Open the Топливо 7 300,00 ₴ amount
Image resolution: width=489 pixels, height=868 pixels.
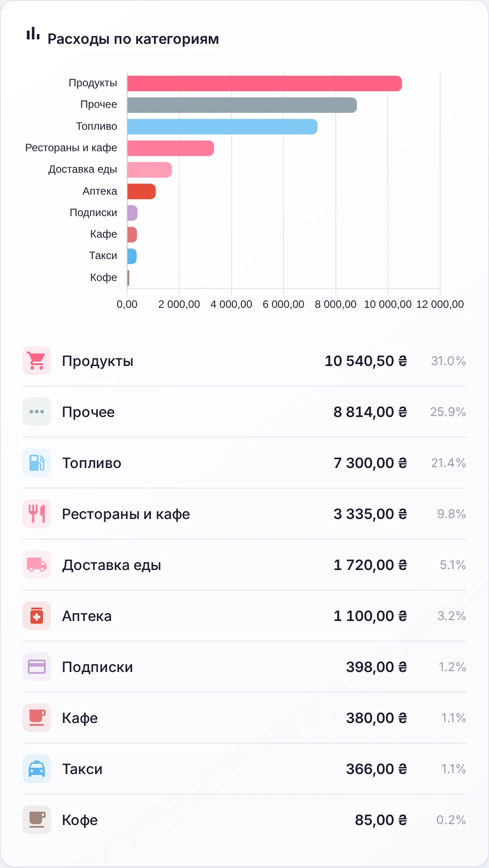tap(370, 463)
